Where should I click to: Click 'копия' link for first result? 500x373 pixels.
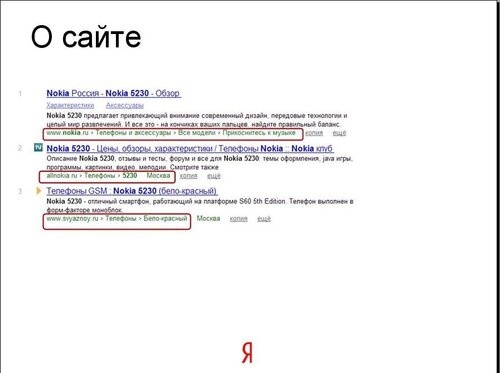click(314, 133)
